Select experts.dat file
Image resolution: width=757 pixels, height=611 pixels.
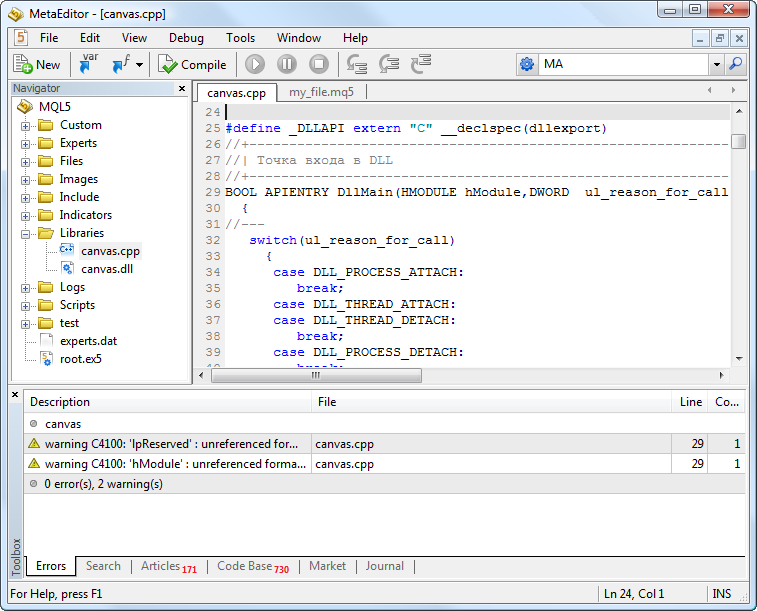(88, 341)
